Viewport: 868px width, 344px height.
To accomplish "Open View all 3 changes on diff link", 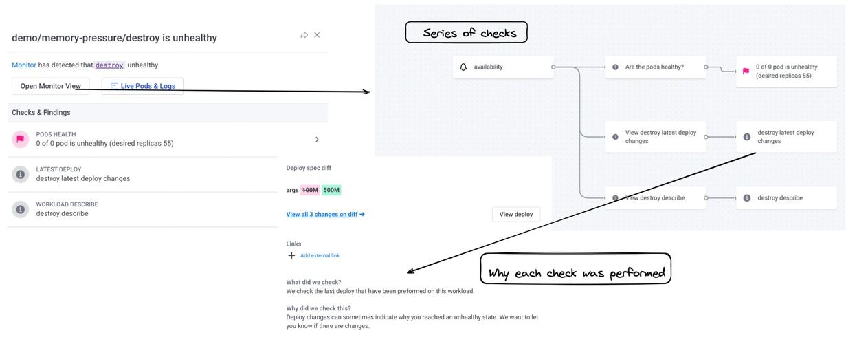I will (x=325, y=214).
